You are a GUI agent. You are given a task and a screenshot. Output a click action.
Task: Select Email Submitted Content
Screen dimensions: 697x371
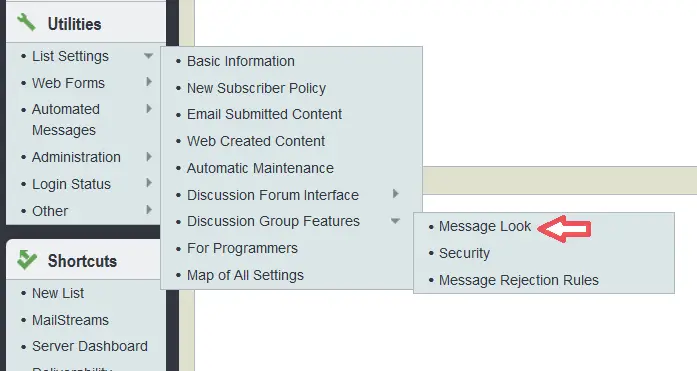(264, 114)
